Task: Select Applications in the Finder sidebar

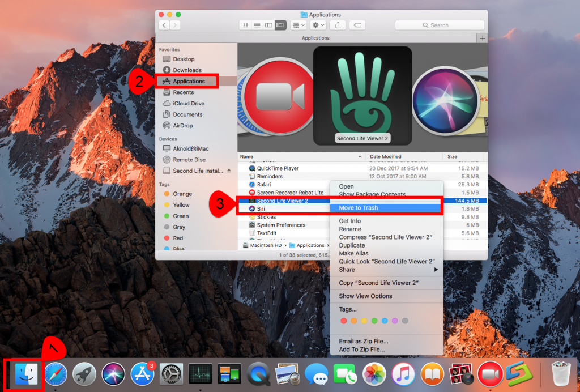Action: (x=189, y=81)
